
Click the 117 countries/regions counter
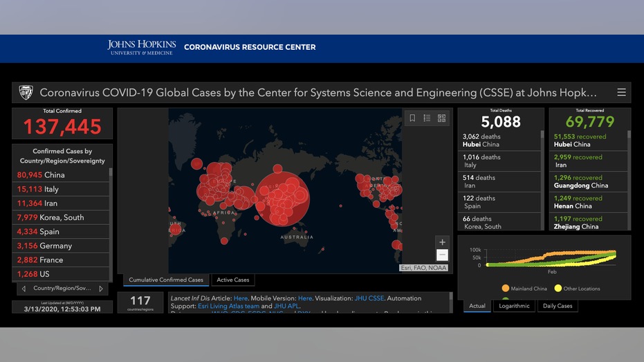click(140, 303)
